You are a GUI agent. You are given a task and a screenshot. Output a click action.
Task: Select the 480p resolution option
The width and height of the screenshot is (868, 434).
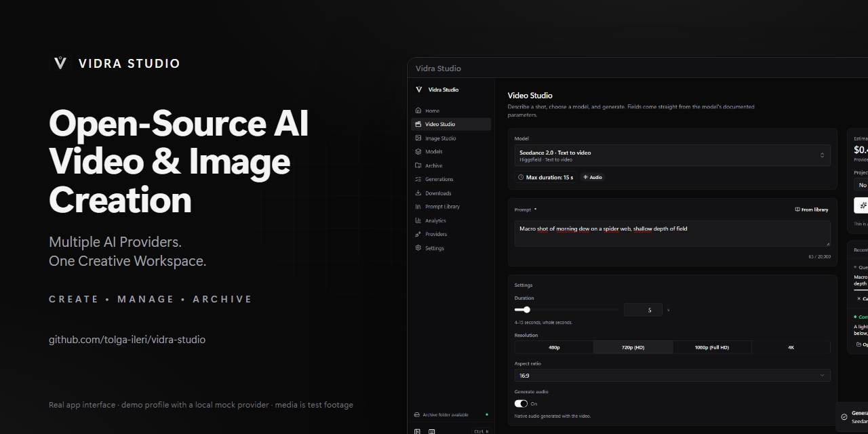click(x=554, y=347)
